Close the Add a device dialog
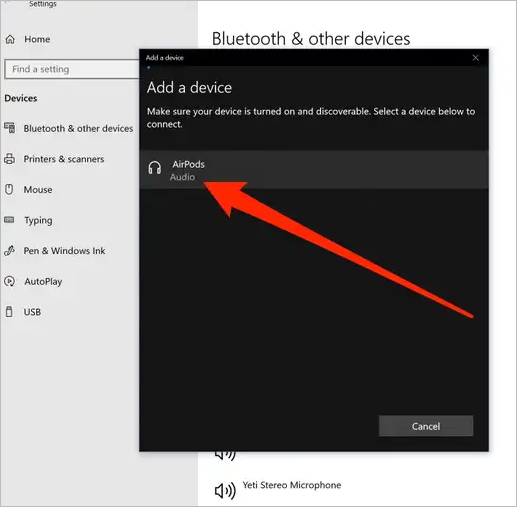The height and width of the screenshot is (507, 517). pos(475,58)
